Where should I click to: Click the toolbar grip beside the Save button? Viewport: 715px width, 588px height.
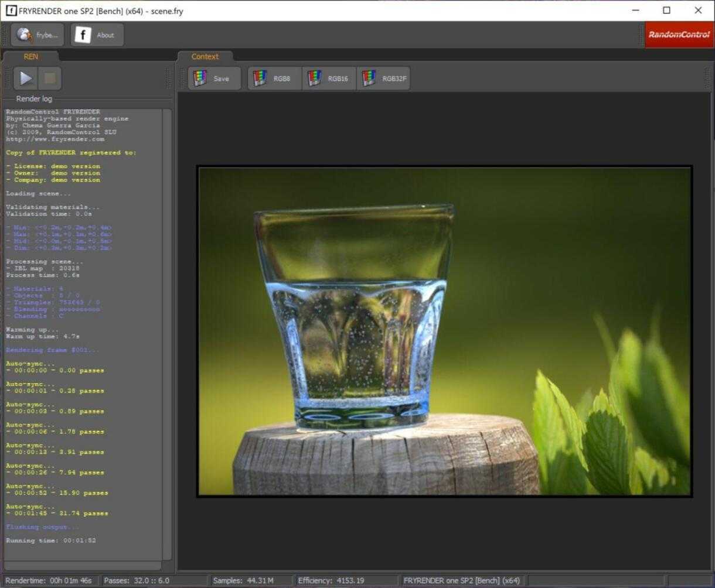pyautogui.click(x=182, y=78)
